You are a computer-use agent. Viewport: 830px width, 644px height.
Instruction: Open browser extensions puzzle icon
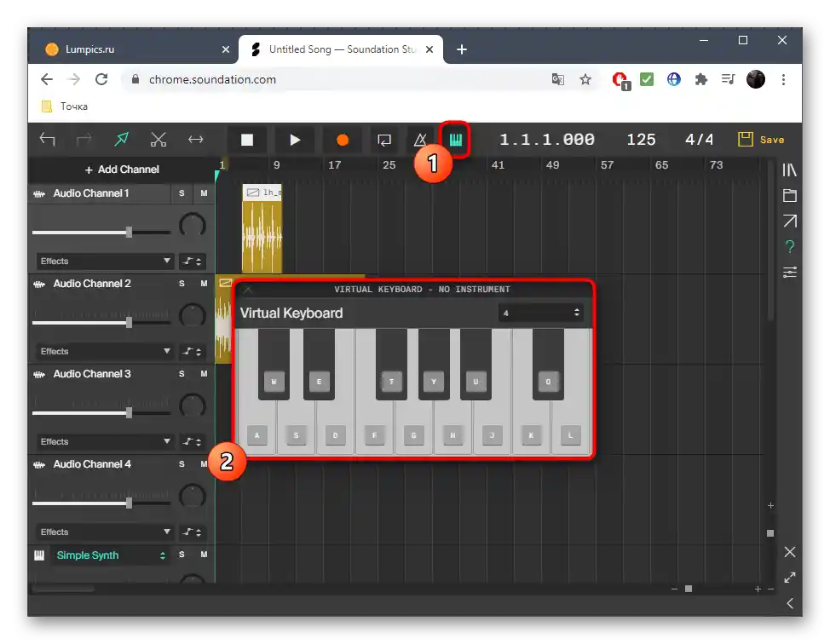(700, 79)
